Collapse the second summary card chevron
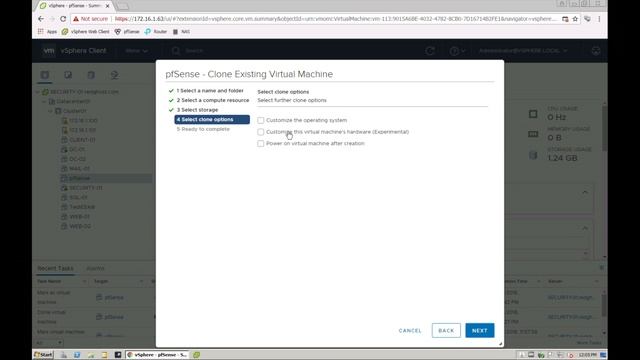640x360 pixels. pos(585,228)
